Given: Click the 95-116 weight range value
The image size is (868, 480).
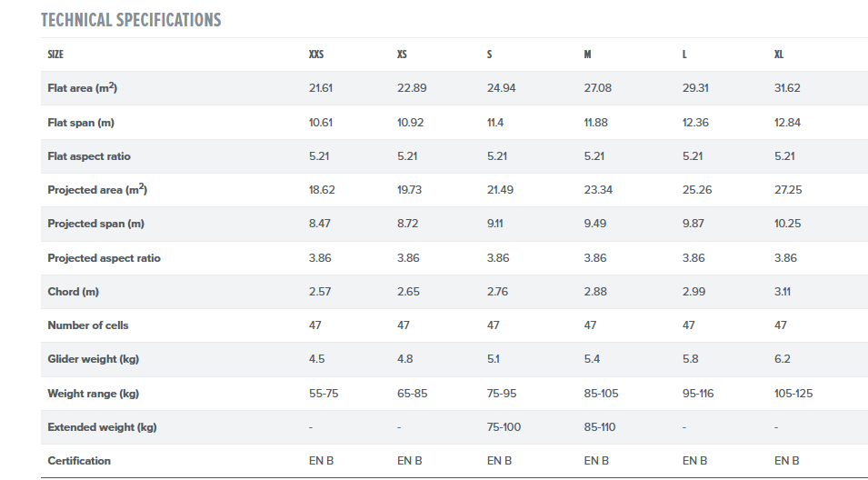Looking at the screenshot, I should tap(699, 394).
